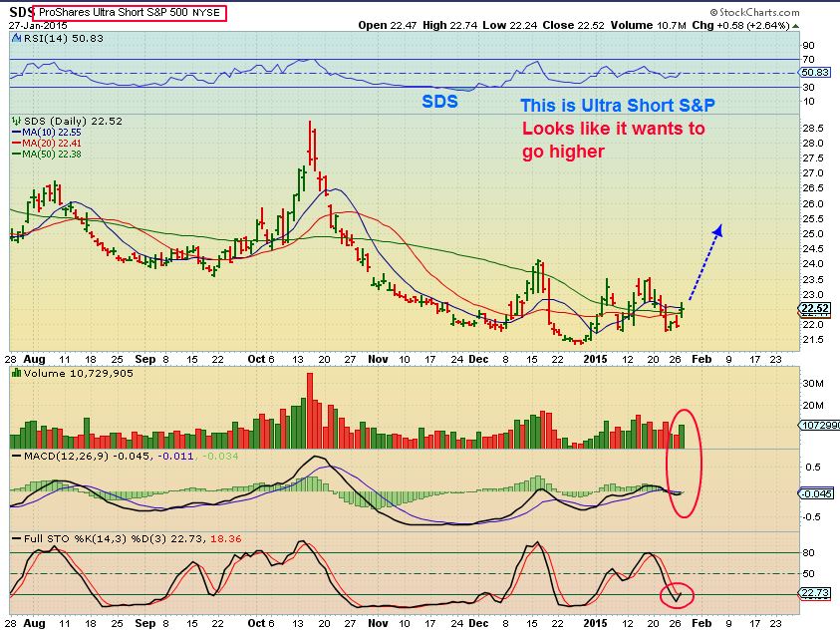Click the Open 22.47 value
Viewport: 840px width, 633px height.
pyautogui.click(x=387, y=25)
